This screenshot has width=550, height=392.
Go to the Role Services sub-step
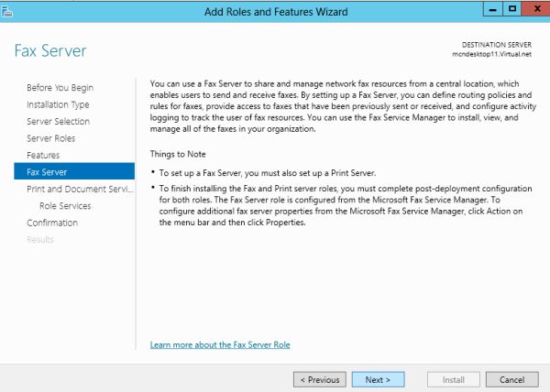64,205
